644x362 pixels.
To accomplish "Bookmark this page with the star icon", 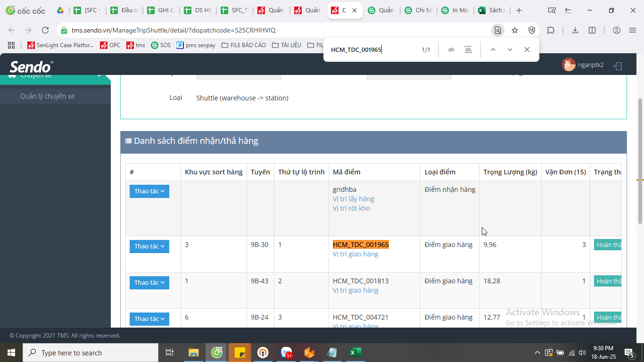I will click(515, 30).
